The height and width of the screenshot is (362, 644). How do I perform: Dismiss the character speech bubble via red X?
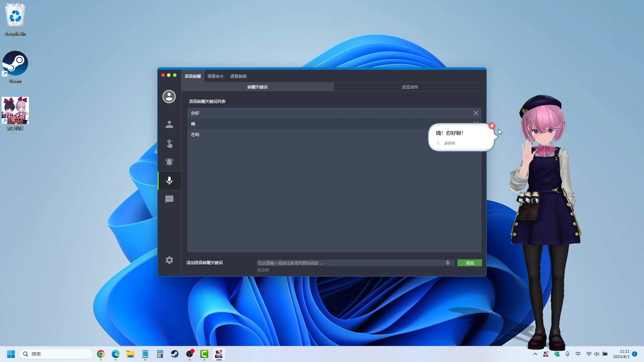point(492,126)
